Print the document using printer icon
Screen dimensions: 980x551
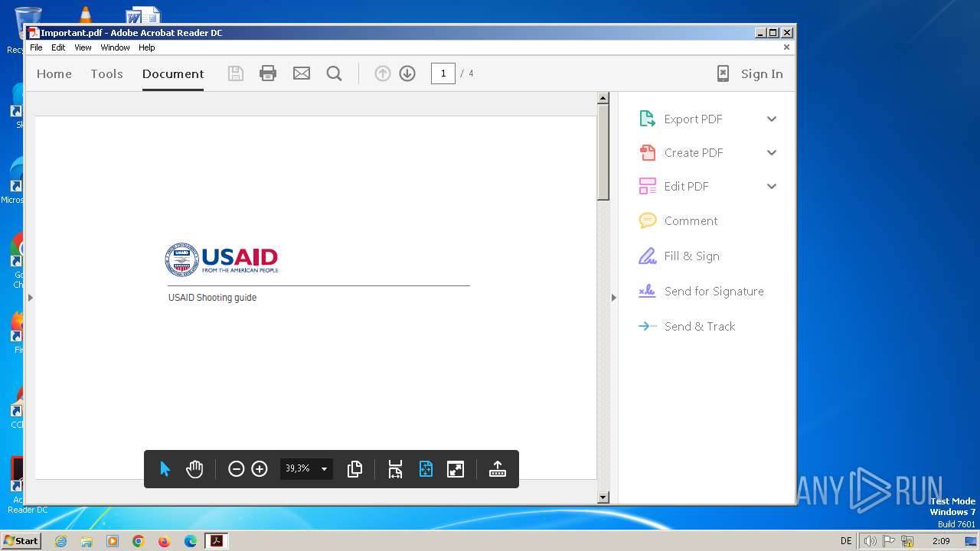tap(268, 73)
